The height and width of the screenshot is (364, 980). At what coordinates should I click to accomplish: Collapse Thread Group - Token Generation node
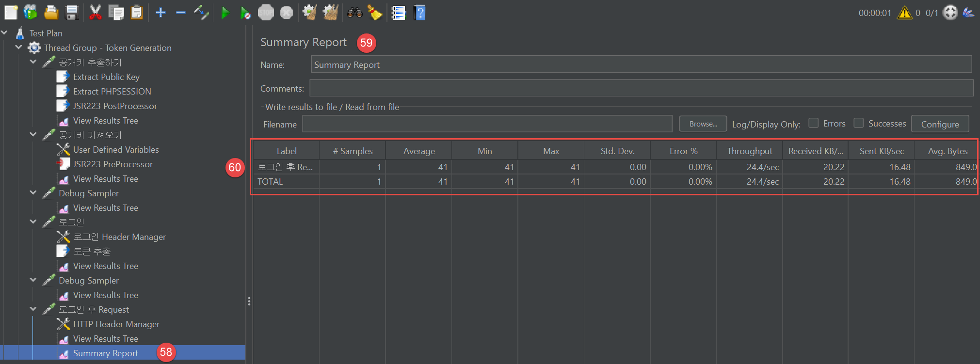click(x=19, y=47)
